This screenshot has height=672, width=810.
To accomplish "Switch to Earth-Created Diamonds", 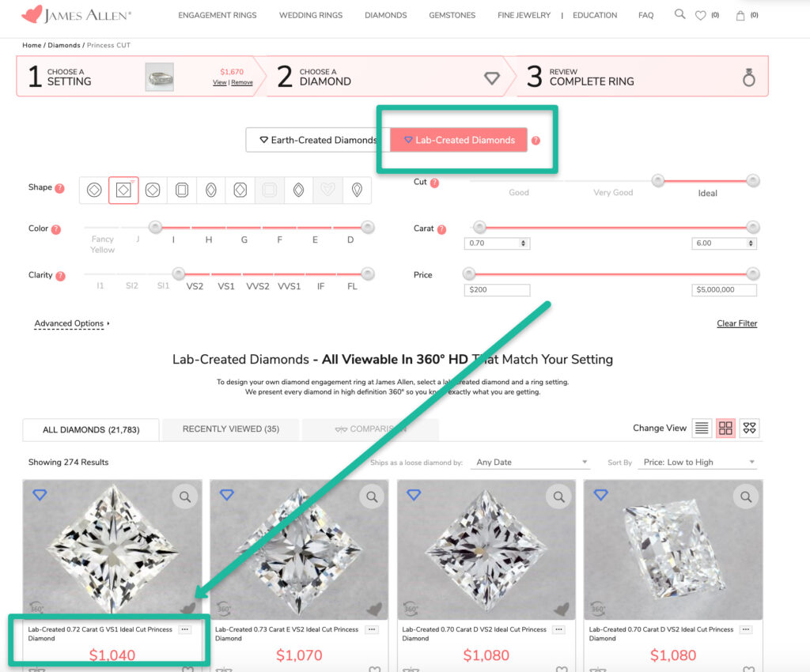I will (318, 140).
